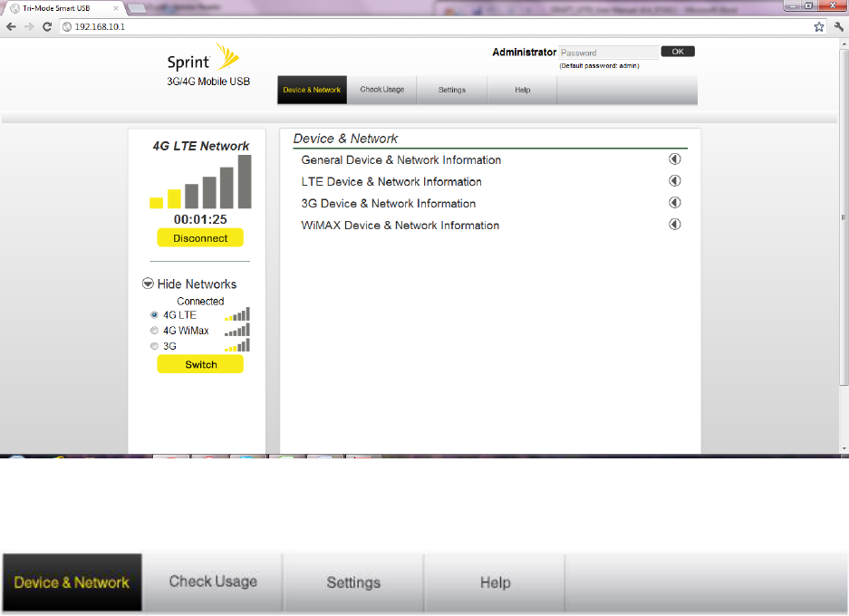The width and height of the screenshot is (849, 616).
Task: Expand 3G Device & Network Information
Action: (675, 202)
